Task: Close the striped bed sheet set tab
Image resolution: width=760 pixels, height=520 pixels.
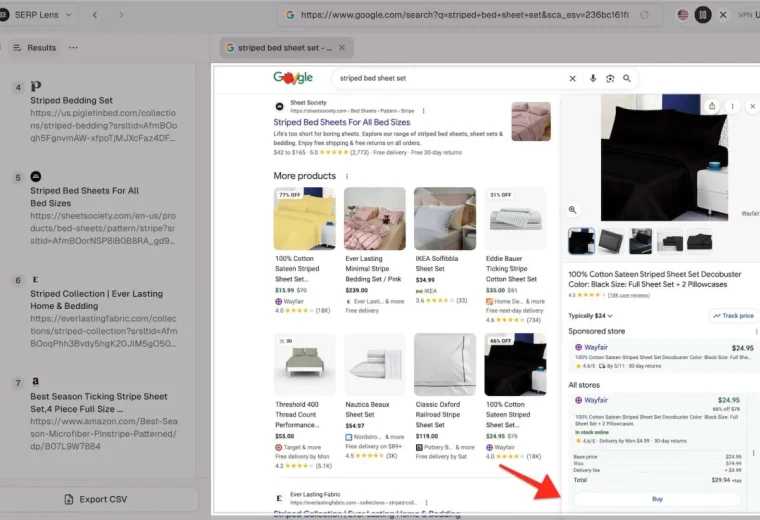Action: coord(342,47)
